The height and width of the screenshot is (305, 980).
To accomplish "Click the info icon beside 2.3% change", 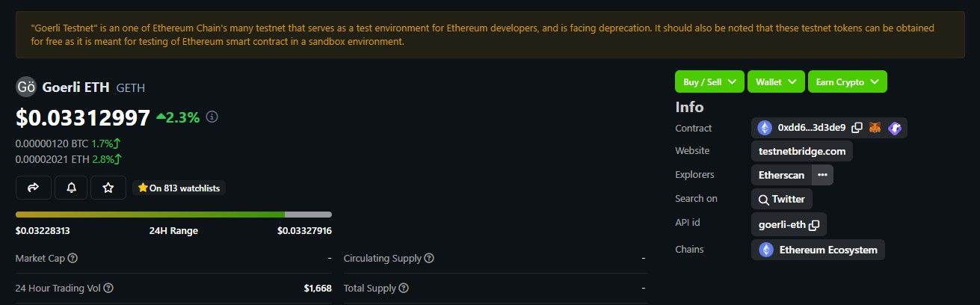I will tap(212, 117).
